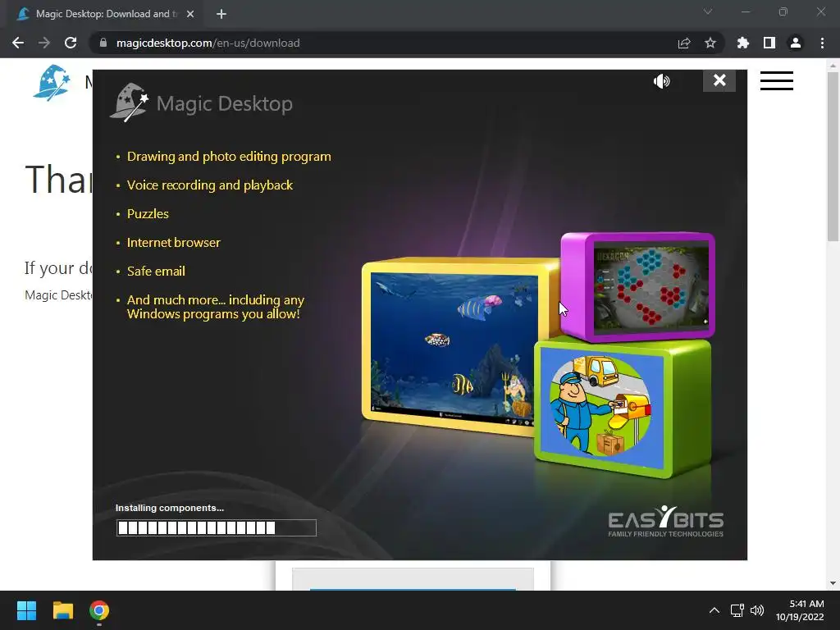
Task: Open the website hamburger menu
Action: (776, 81)
